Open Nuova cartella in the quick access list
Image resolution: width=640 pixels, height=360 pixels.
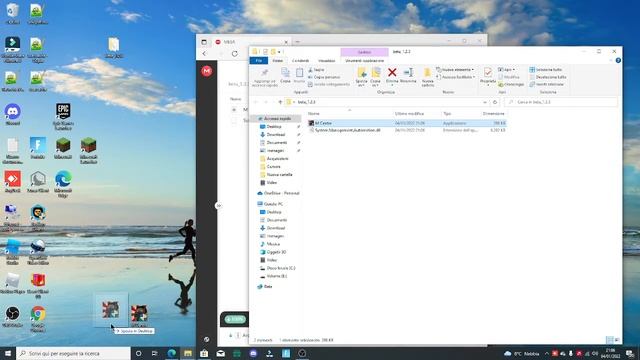[x=276, y=175]
